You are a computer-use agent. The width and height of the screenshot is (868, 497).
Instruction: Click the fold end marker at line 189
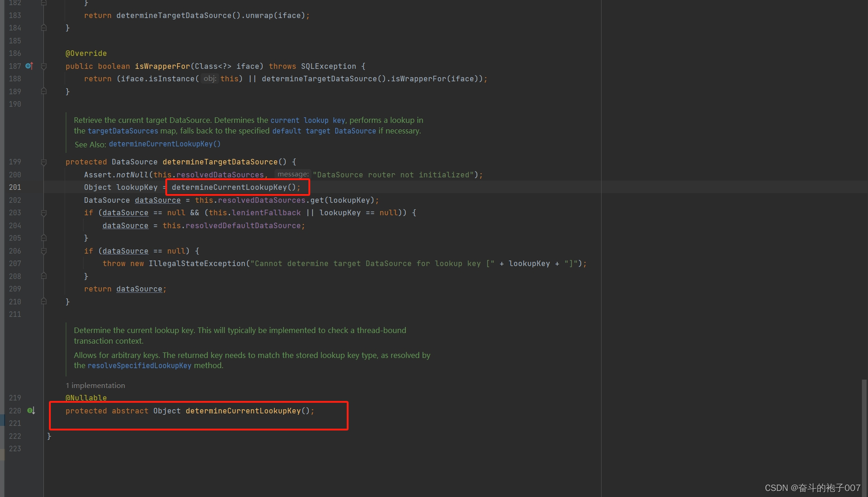pyautogui.click(x=44, y=91)
